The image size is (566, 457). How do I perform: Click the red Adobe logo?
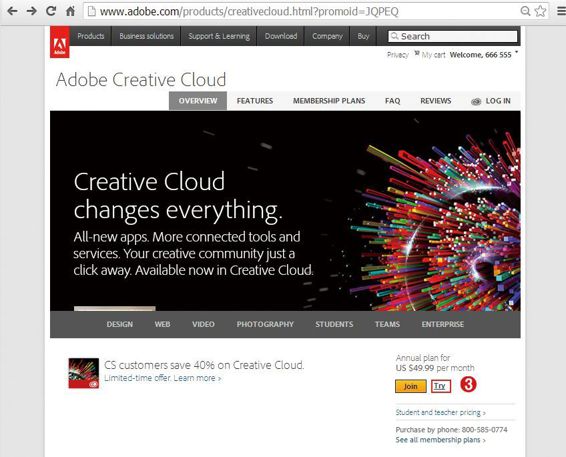(x=60, y=42)
